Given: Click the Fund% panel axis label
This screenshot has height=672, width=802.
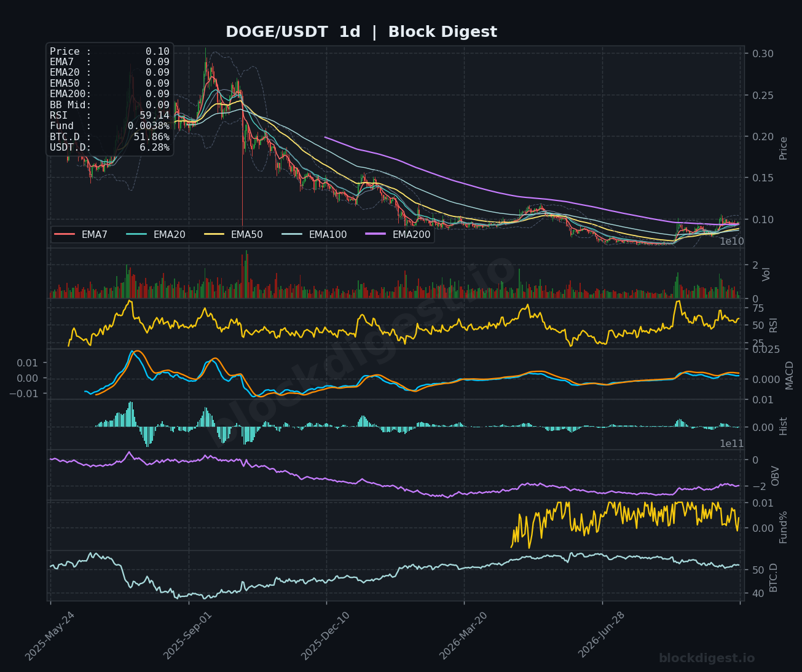Looking at the screenshot, I should pos(783,526).
